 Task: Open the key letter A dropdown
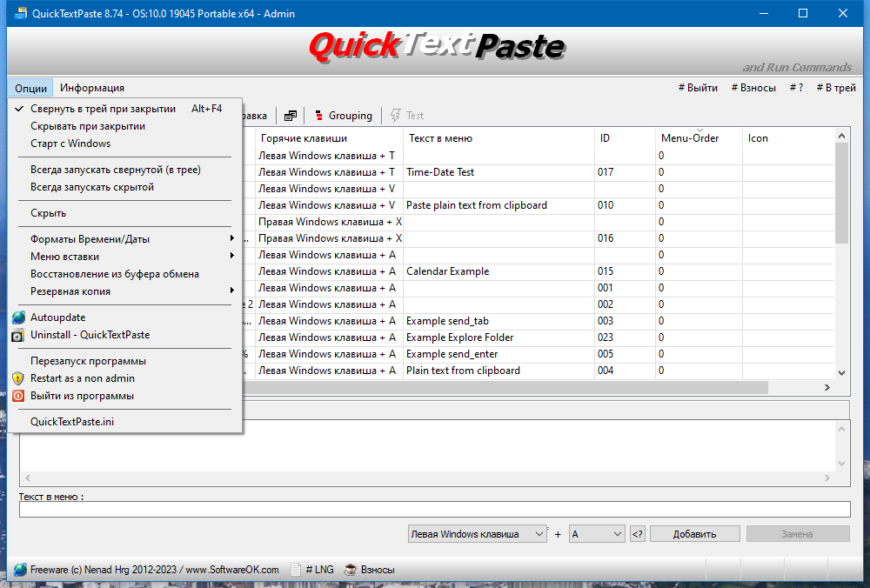point(597,534)
